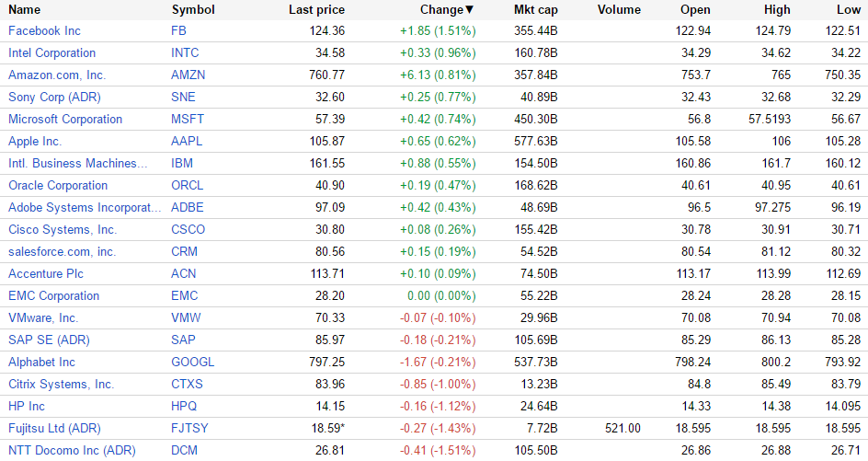Open the Oracle Corporation link
The width and height of the screenshot is (868, 461).
tap(58, 186)
